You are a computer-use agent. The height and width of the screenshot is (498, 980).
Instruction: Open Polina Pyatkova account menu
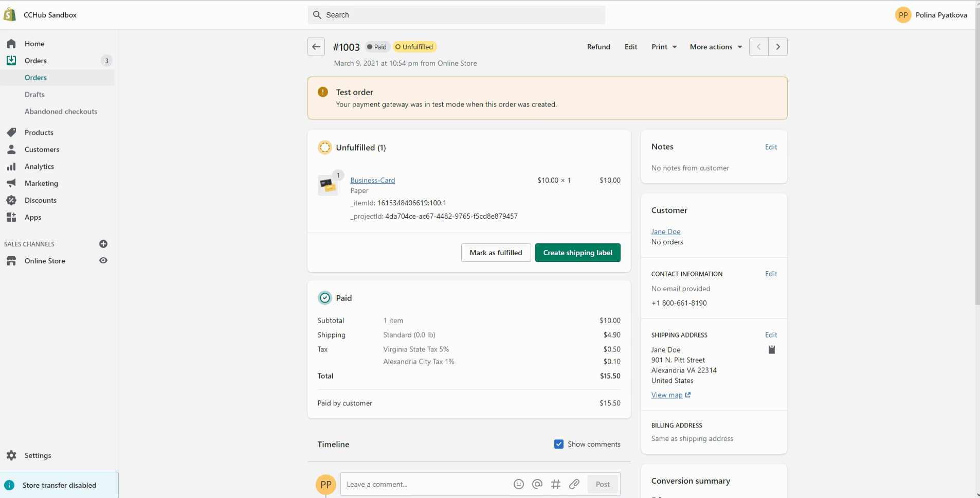pyautogui.click(x=931, y=15)
